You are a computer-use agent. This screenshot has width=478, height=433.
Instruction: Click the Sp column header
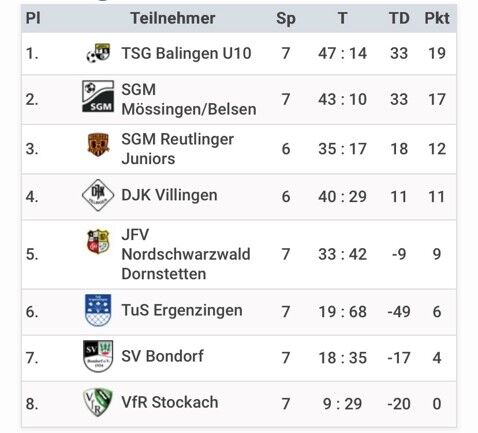286,19
